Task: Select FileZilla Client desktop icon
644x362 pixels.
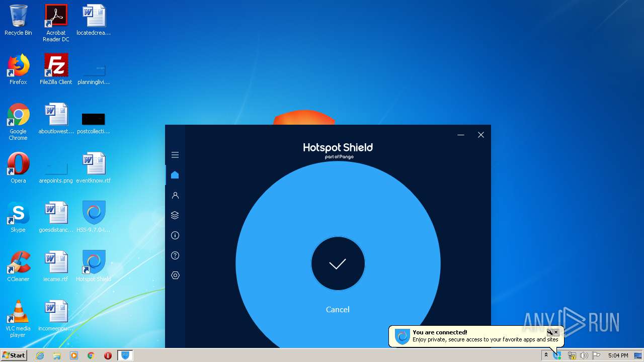Action: (56, 69)
